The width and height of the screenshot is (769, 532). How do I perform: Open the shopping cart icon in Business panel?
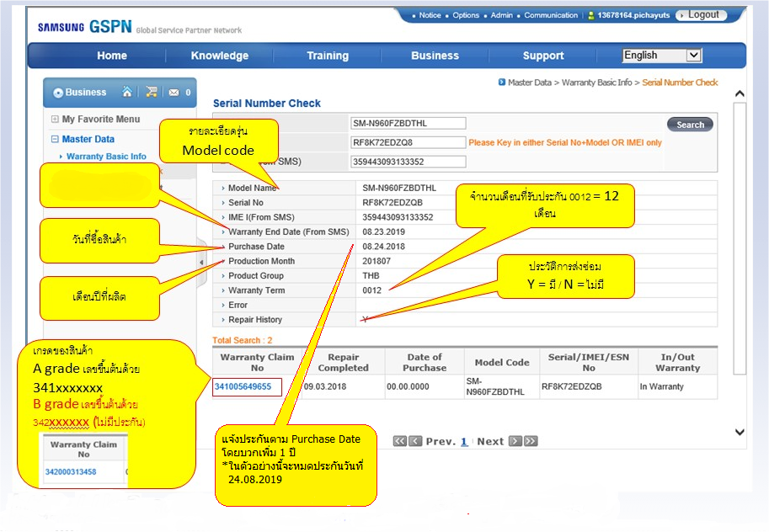coord(152,92)
